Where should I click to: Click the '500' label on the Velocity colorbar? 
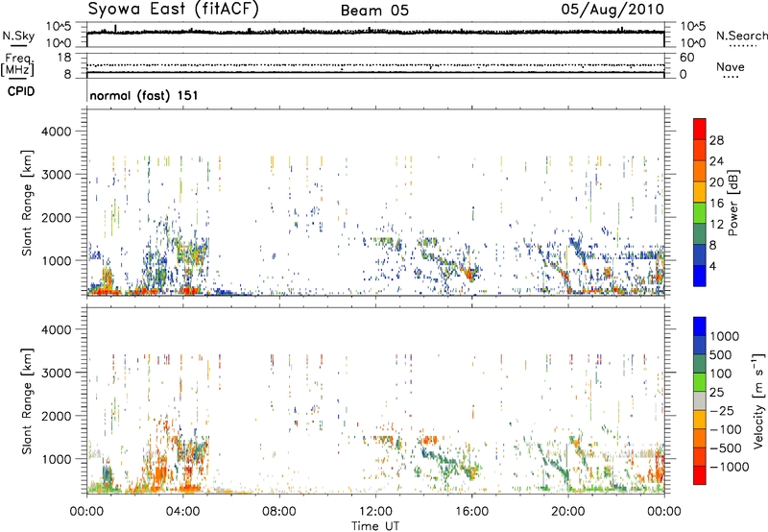tap(721, 355)
